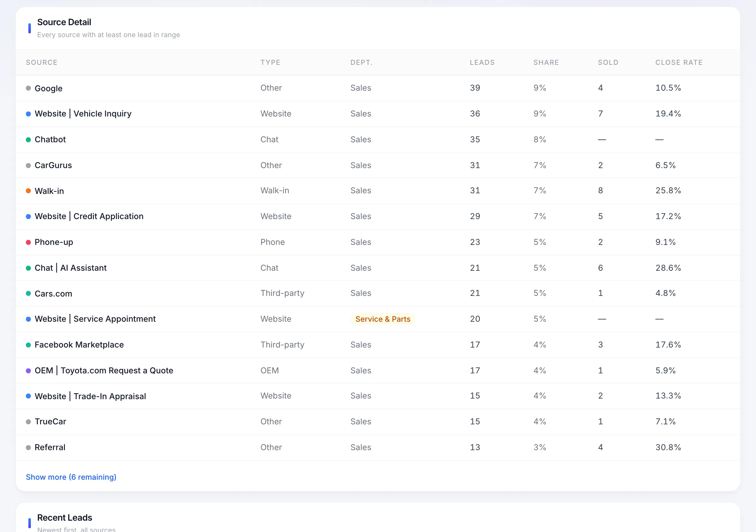Screen dimensions: 756x532
Task: Click Chatbot's 8% share value
Action: (x=540, y=139)
